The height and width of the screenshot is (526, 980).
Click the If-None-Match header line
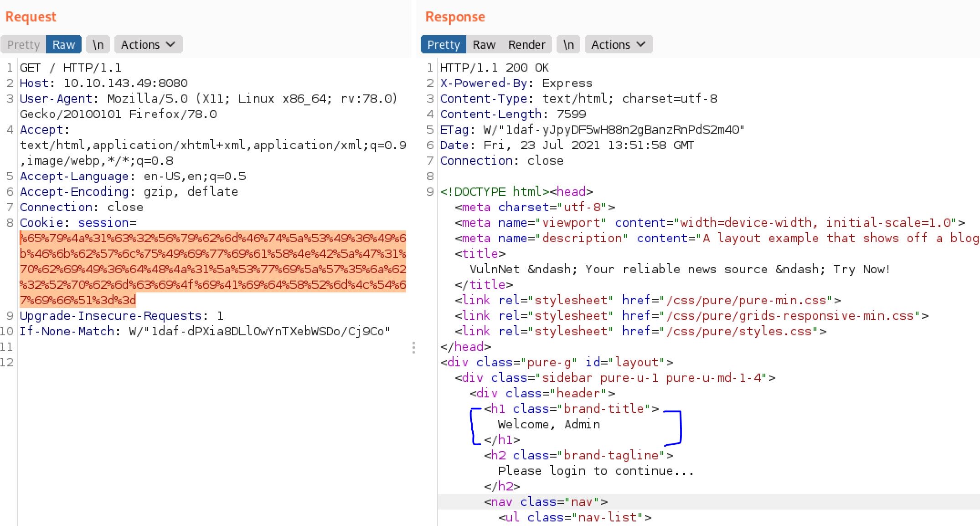click(x=204, y=331)
